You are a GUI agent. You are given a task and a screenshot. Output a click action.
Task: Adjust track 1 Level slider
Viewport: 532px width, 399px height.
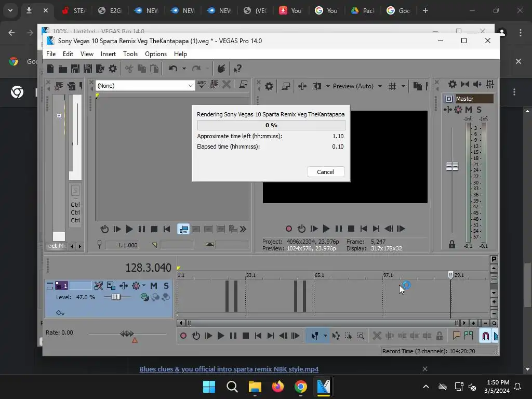(x=116, y=297)
